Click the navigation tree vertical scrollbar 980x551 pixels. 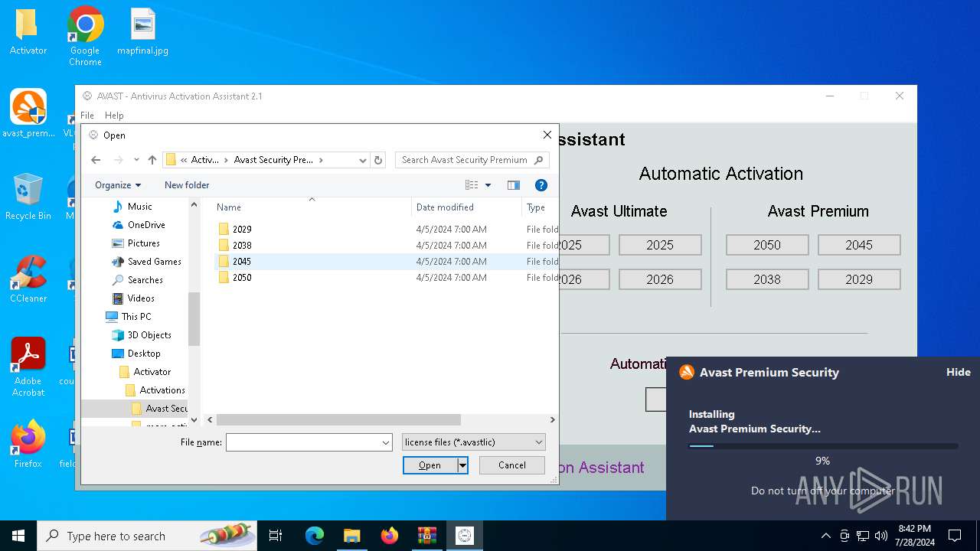coord(194,318)
